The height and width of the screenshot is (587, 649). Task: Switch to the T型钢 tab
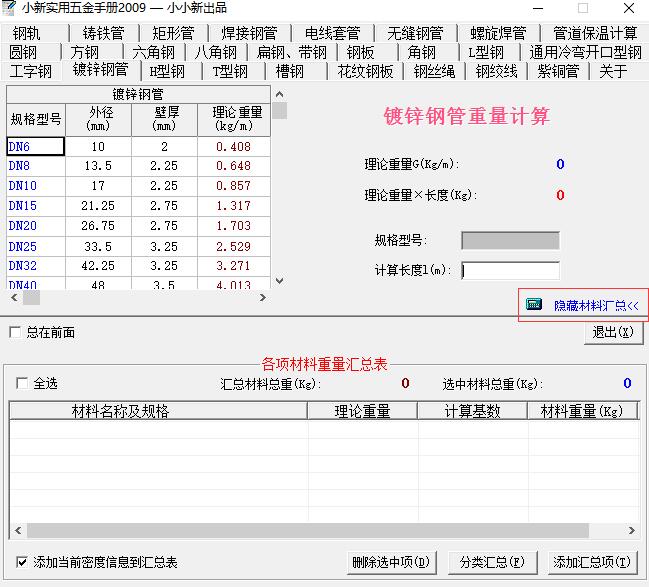[233, 71]
